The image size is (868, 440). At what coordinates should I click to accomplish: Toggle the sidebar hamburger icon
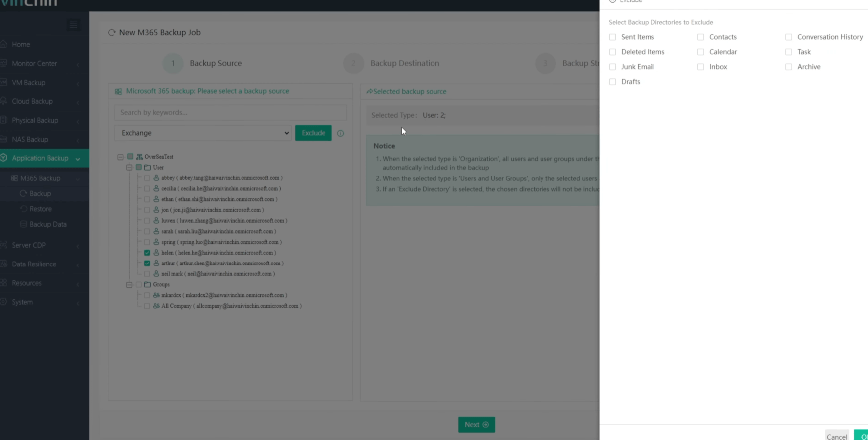coord(74,25)
